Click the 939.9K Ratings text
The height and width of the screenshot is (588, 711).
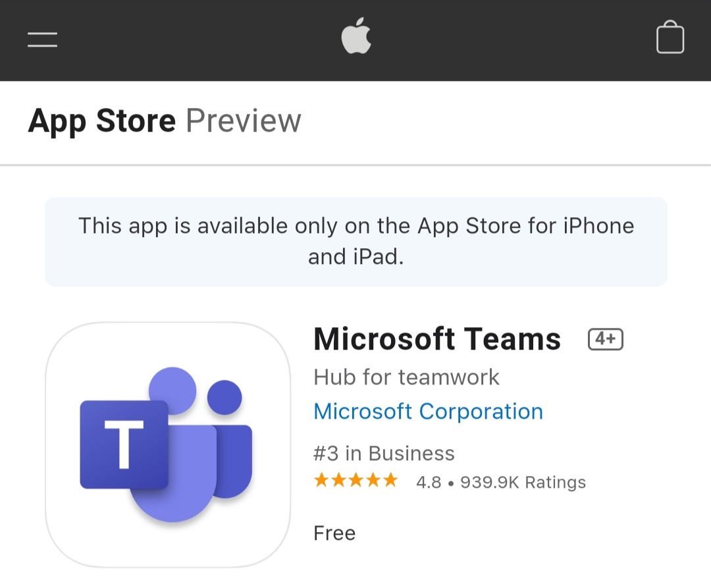(523, 482)
